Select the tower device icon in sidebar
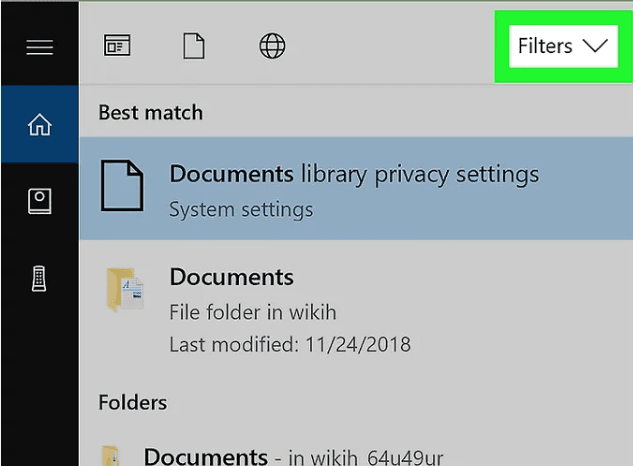633x466 pixels. [x=39, y=279]
